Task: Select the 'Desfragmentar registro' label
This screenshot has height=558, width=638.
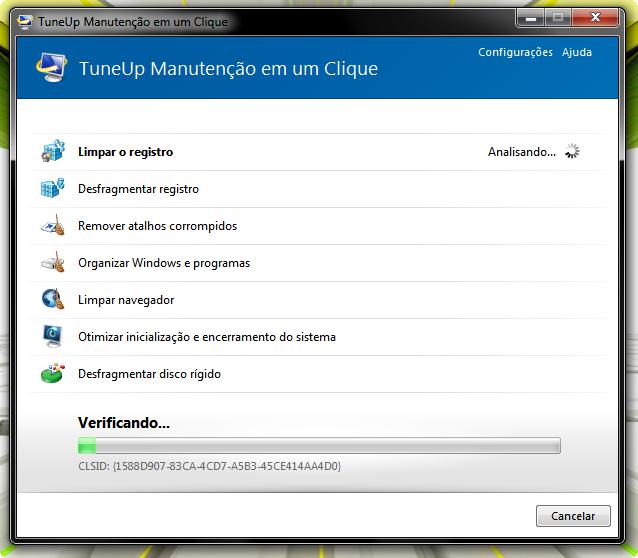Action: tap(138, 189)
